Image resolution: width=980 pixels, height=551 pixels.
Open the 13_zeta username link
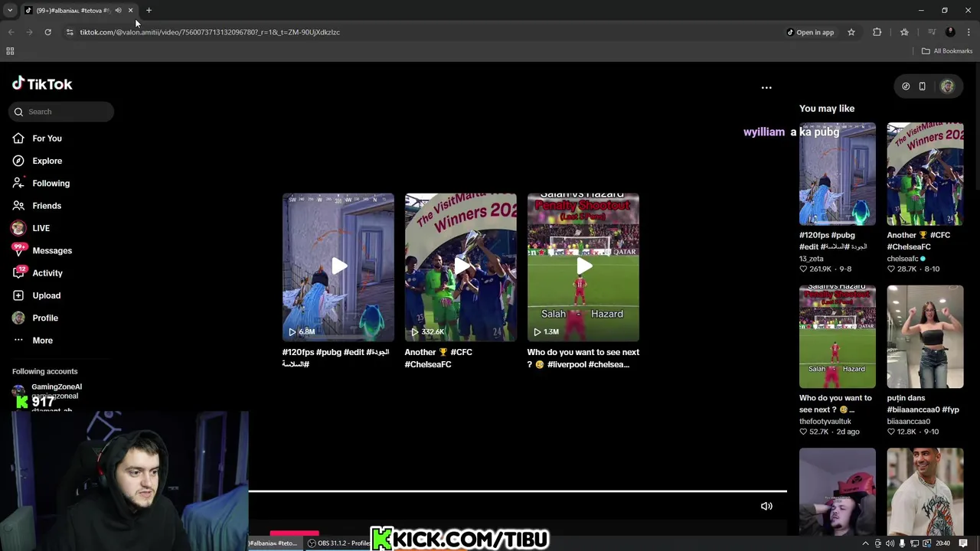812,259
